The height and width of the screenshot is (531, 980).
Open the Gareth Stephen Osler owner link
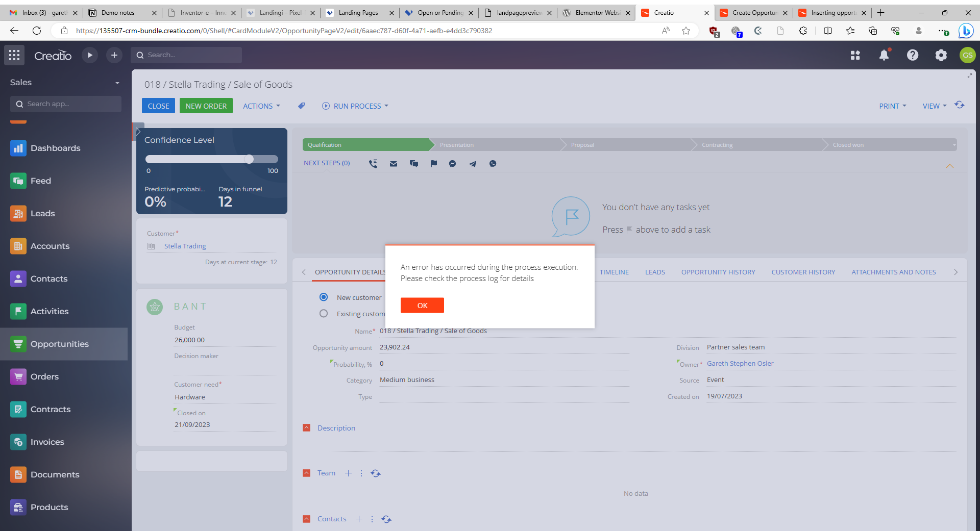coord(740,364)
